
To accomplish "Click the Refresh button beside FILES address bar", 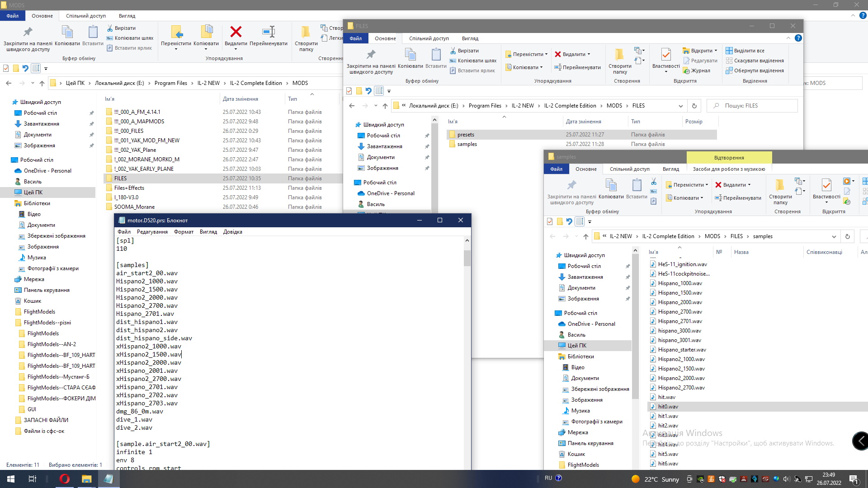I will click(x=694, y=106).
